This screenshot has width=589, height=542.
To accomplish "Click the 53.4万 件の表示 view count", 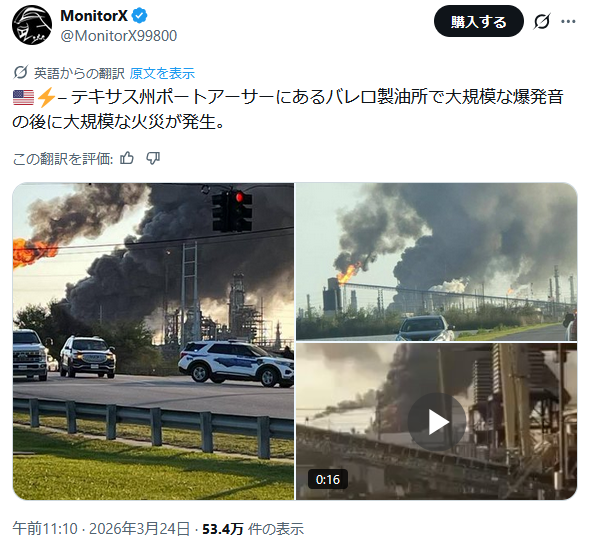I will pyautogui.click(x=253, y=529).
